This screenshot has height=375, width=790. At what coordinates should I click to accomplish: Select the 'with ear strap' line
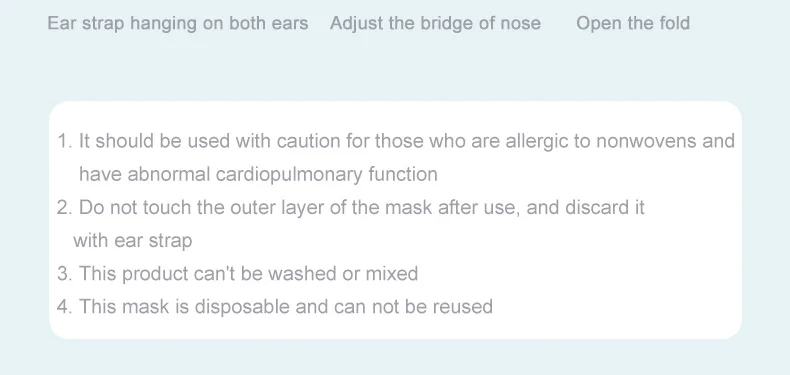pyautogui.click(x=133, y=240)
